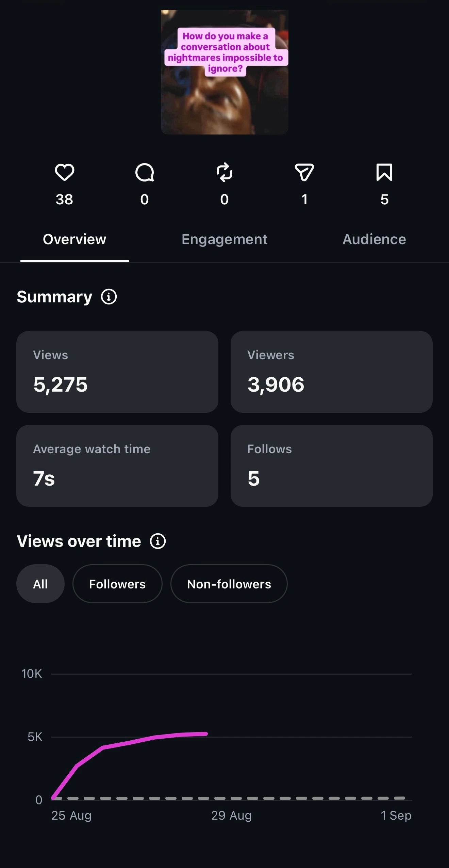
Task: Switch to the Audience tab
Action: pyautogui.click(x=374, y=239)
